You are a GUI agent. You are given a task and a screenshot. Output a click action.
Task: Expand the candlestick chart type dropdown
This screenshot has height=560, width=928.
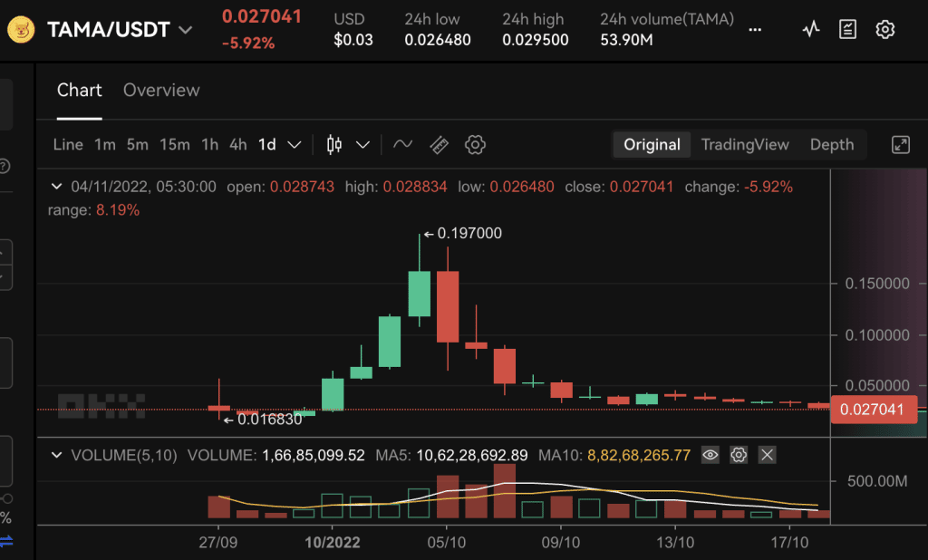[362, 144]
